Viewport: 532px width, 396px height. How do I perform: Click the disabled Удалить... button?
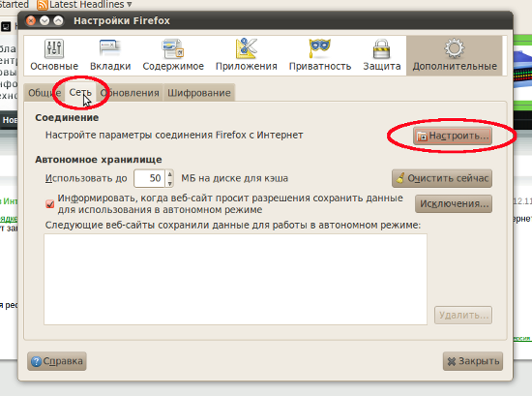[x=463, y=316]
